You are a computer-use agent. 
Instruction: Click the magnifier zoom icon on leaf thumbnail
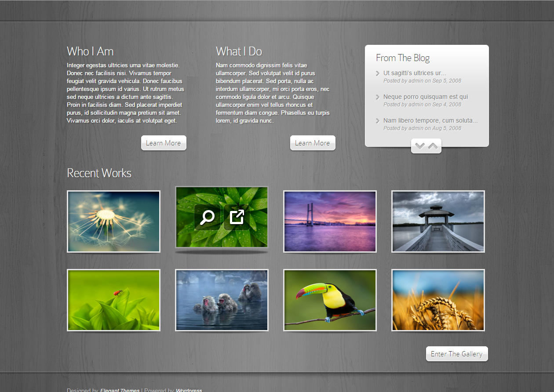tap(207, 217)
